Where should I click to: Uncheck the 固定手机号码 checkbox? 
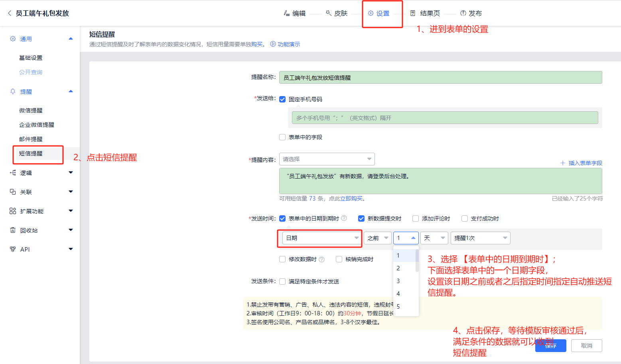[x=282, y=99]
